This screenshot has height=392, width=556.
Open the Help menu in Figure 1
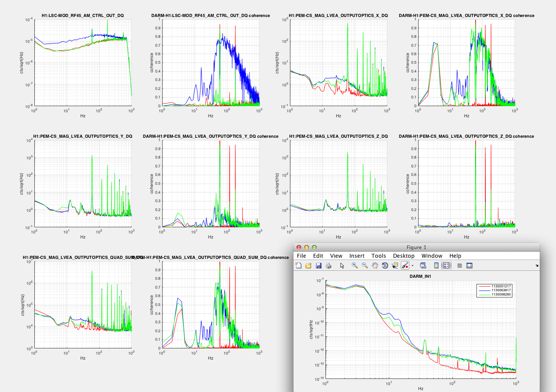[455, 256]
